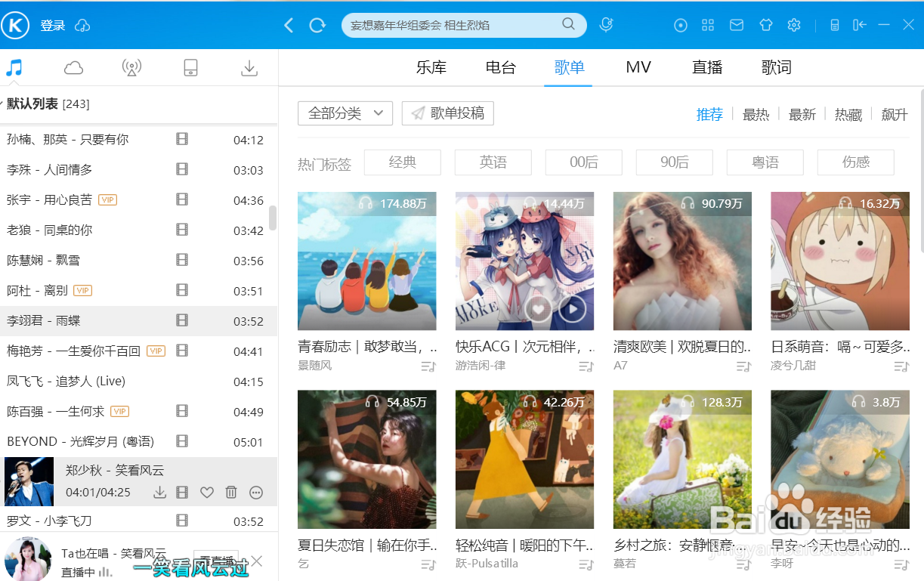Open the download manager icon in sidebar

click(x=249, y=67)
